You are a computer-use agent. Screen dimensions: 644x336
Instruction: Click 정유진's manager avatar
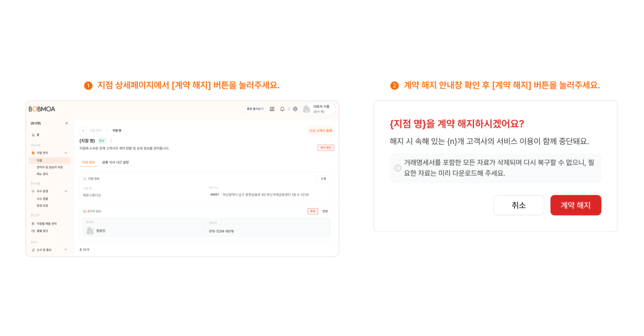tap(90, 231)
